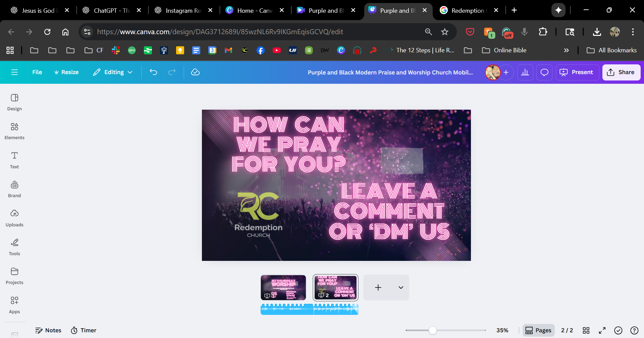Toggle the Pages thumbnail strip
The height and width of the screenshot is (338, 644).
click(538, 330)
